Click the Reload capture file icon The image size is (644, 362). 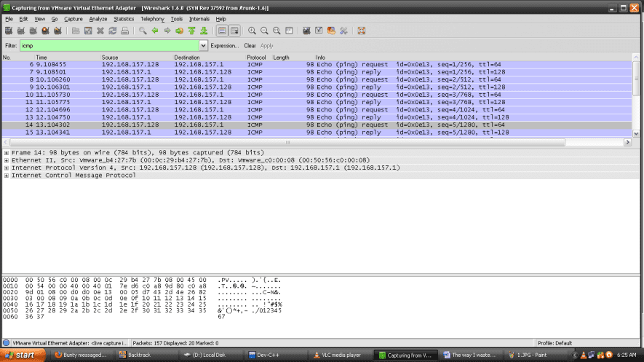point(112,31)
